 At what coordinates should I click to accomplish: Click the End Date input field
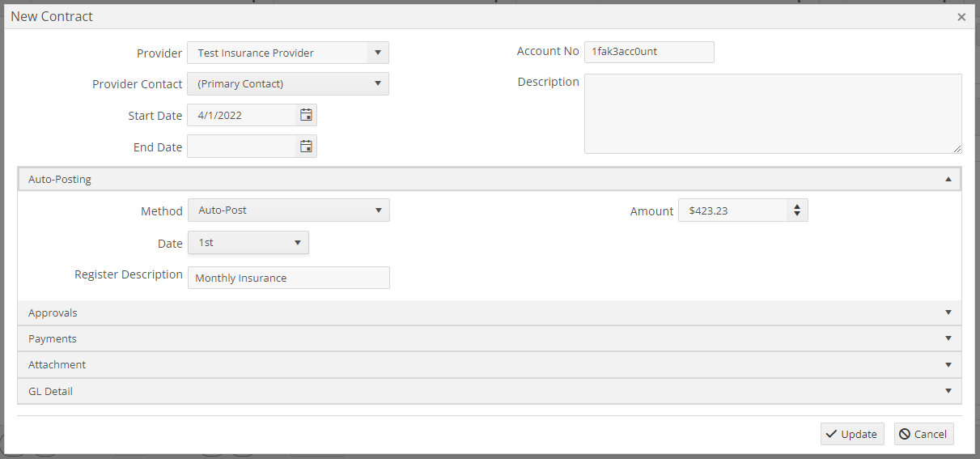pyautogui.click(x=243, y=146)
